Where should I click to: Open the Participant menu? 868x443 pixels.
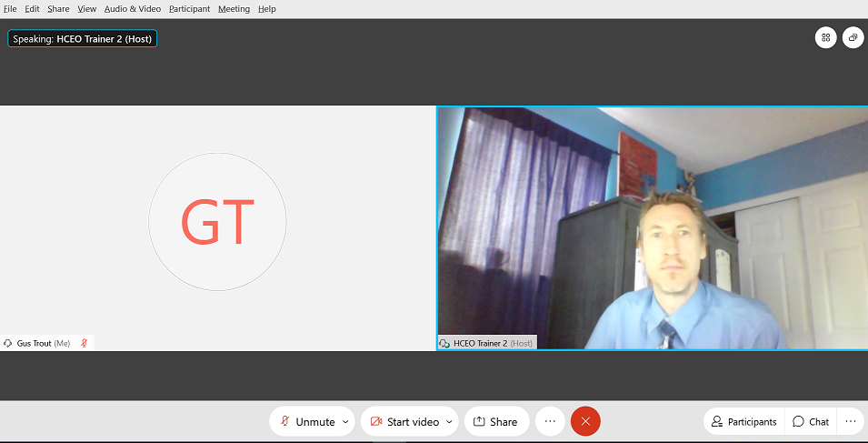pos(189,8)
